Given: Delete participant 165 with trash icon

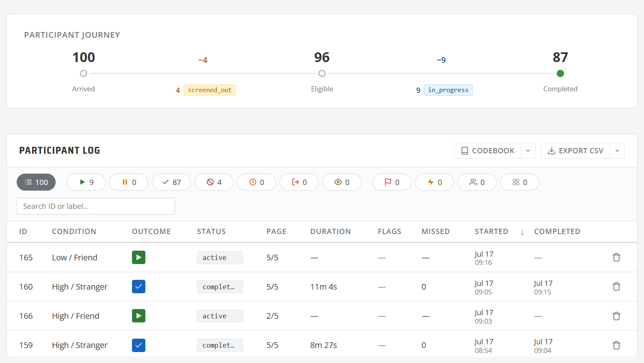Looking at the screenshot, I should (x=616, y=257).
